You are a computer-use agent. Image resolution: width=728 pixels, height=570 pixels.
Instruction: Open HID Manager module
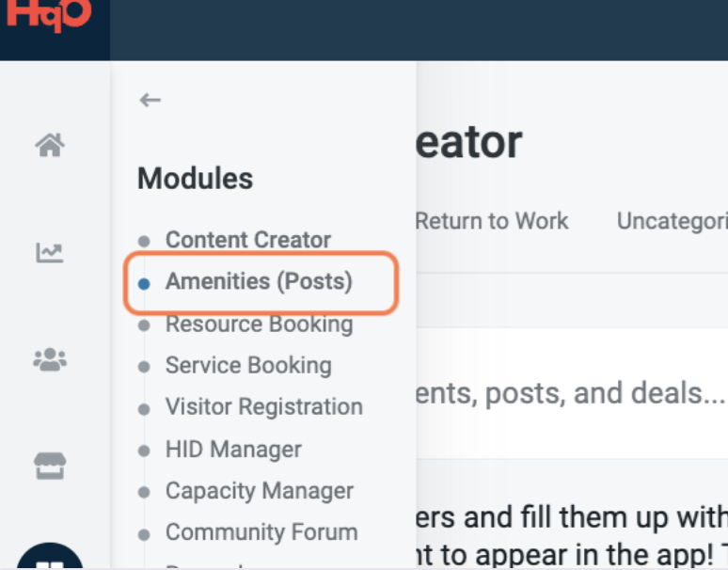[233, 450]
